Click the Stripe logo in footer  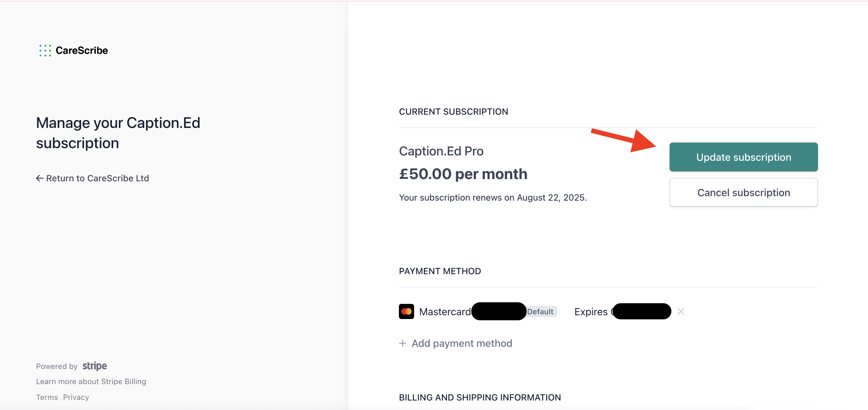point(95,366)
